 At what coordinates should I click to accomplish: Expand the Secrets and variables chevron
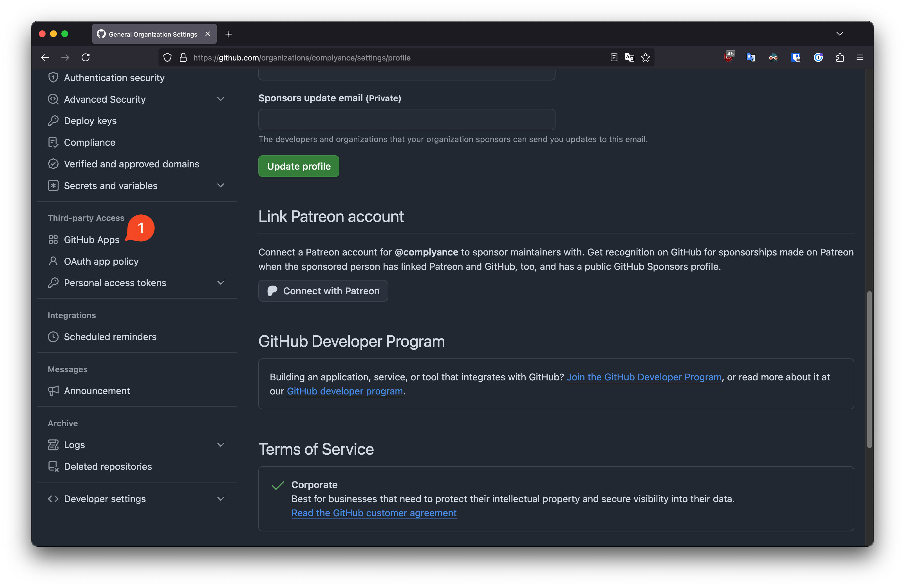(221, 185)
